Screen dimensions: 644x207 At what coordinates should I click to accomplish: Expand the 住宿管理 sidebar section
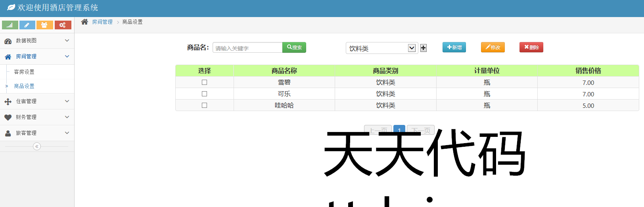[x=37, y=102]
